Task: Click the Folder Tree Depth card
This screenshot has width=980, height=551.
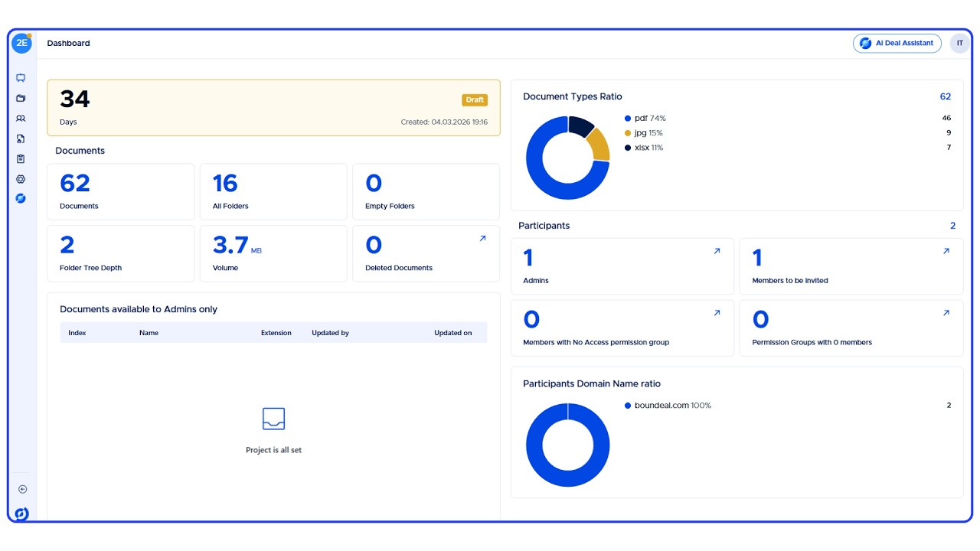Action: (x=121, y=253)
